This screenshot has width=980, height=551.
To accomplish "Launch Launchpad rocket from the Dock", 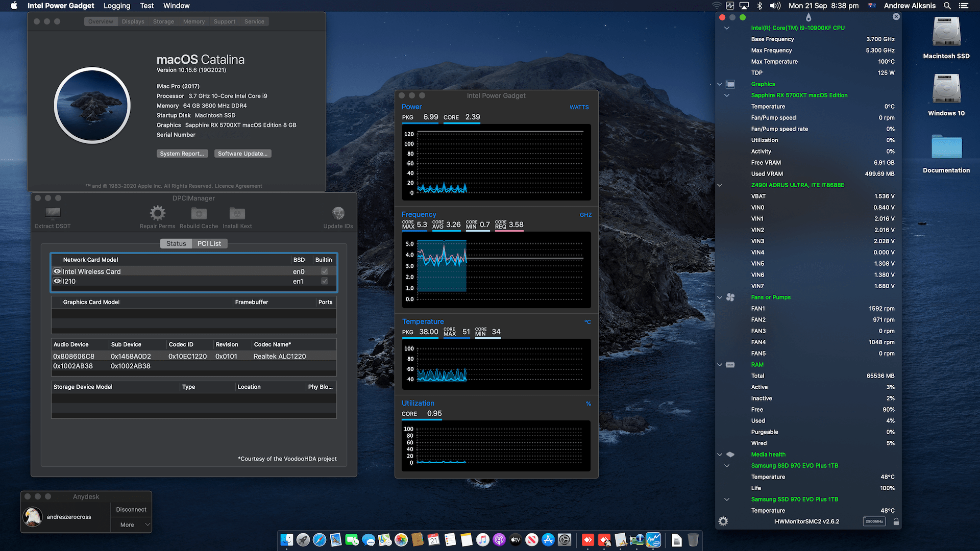I will coord(303,539).
